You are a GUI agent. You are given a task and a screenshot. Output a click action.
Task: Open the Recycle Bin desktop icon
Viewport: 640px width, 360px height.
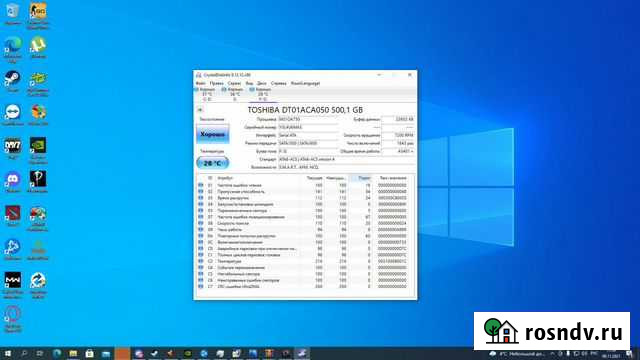(13, 14)
